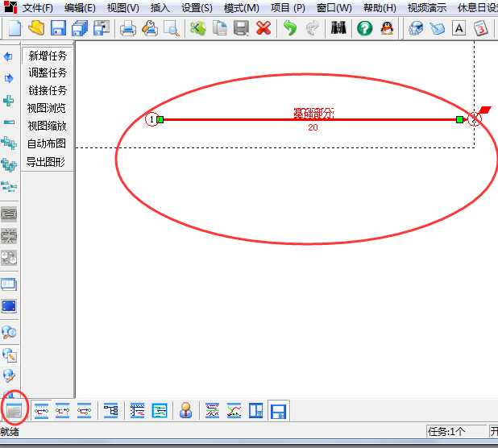The image size is (498, 448).
Task: Select the 新增任务 mode button
Action: [x=48, y=56]
